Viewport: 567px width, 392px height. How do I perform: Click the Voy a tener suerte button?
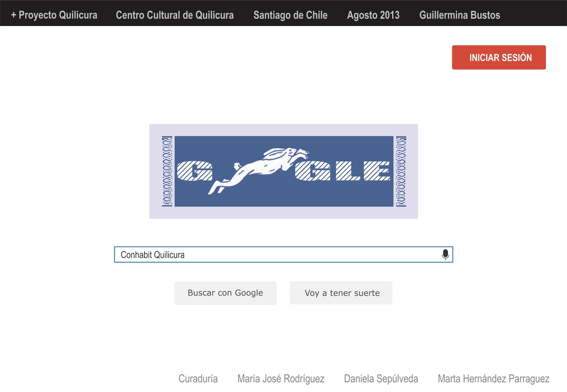click(x=341, y=293)
